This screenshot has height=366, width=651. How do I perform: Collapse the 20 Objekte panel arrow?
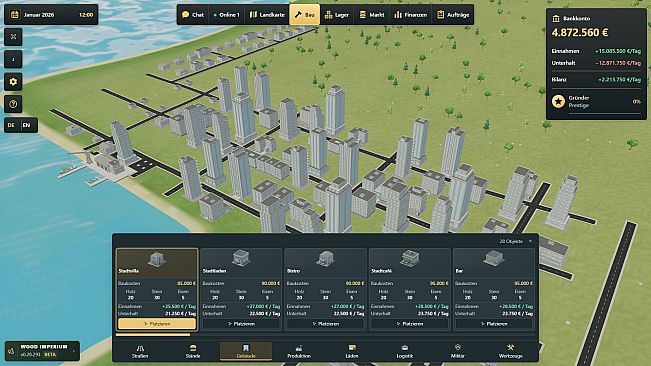(530, 241)
